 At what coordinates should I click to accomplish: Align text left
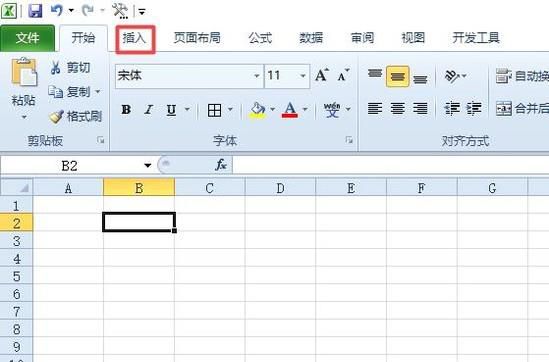[375, 109]
